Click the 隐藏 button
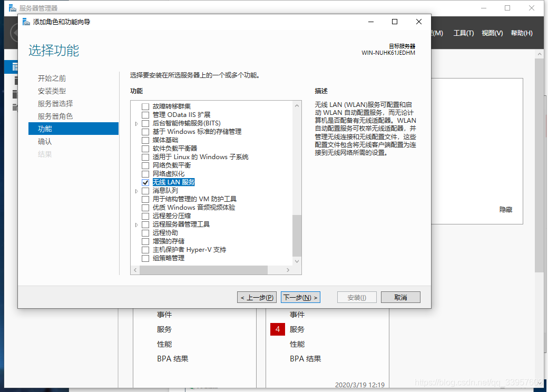The width and height of the screenshot is (548, 392). pos(505,209)
